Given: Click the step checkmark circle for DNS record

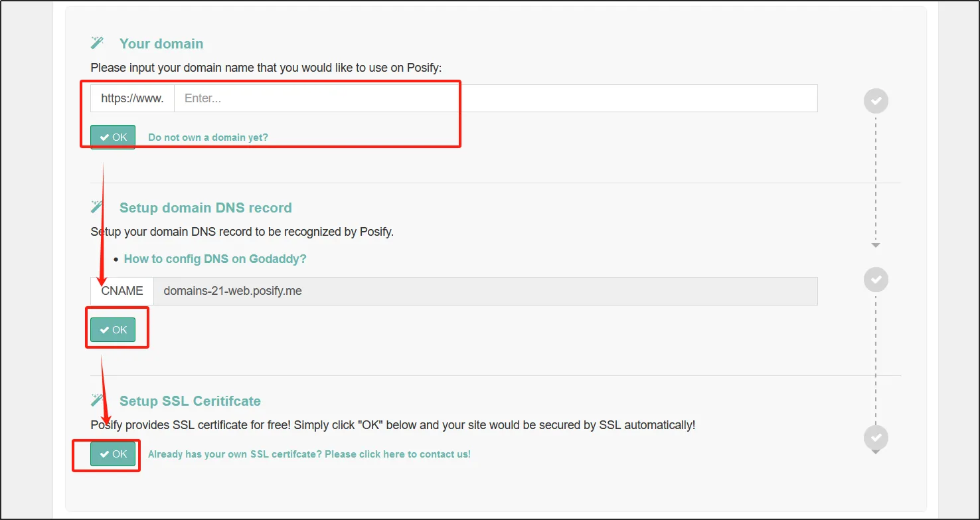Looking at the screenshot, I should point(876,279).
